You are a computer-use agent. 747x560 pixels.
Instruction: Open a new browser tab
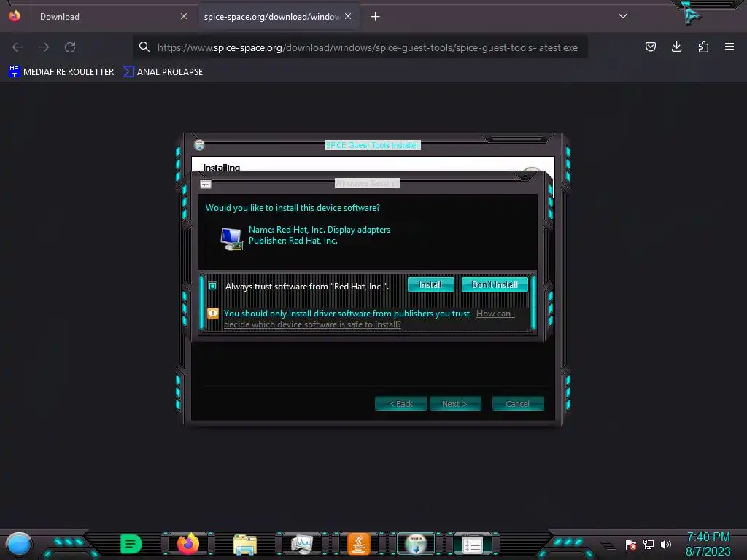(x=376, y=17)
